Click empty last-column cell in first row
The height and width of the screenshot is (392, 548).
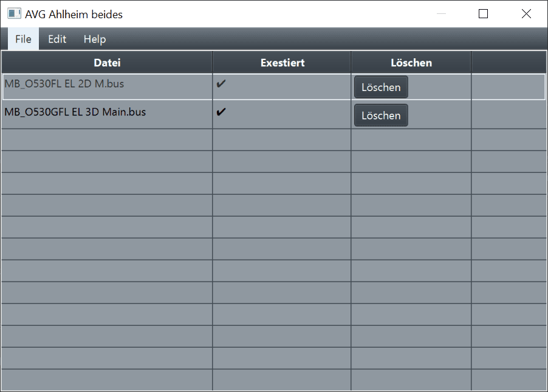click(x=509, y=87)
